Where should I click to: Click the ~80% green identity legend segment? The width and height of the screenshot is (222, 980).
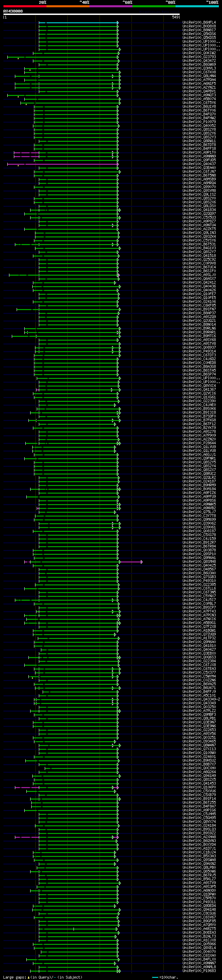(x=154, y=6)
